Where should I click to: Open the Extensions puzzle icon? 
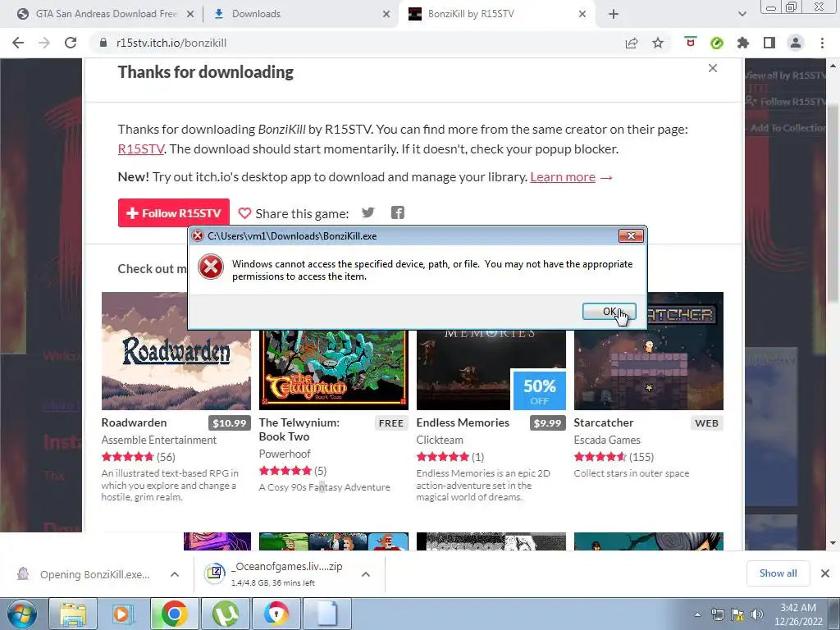743,43
